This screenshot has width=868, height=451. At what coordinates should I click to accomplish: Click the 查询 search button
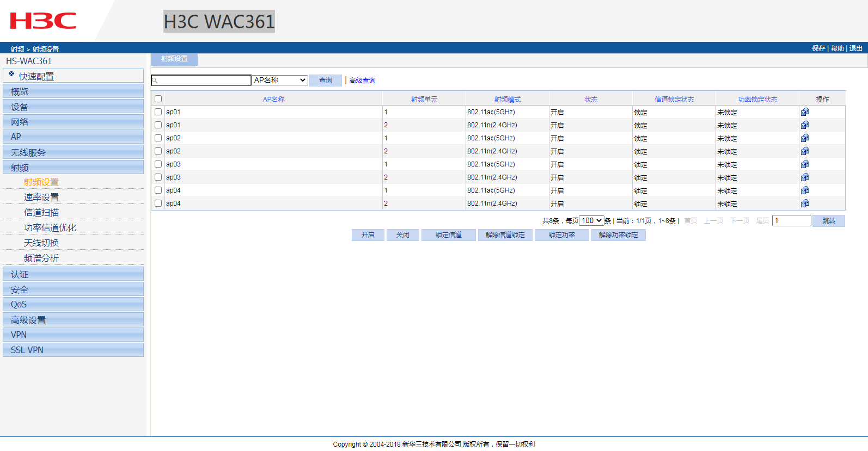pyautogui.click(x=326, y=81)
